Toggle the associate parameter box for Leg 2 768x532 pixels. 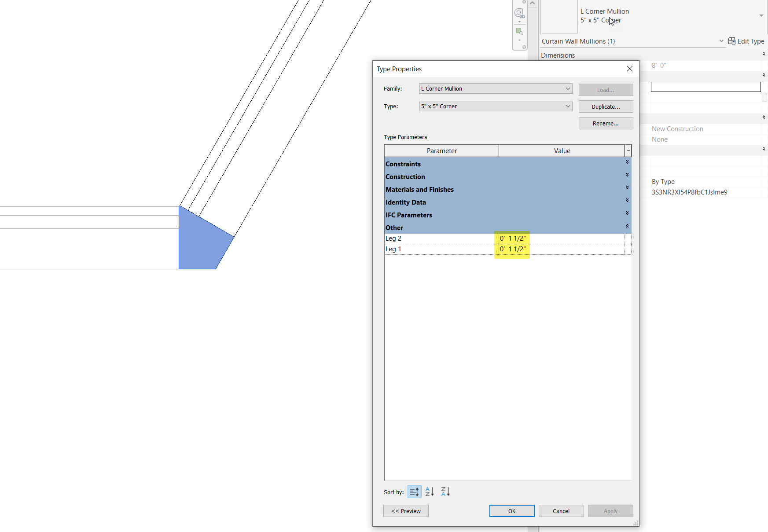click(x=628, y=238)
